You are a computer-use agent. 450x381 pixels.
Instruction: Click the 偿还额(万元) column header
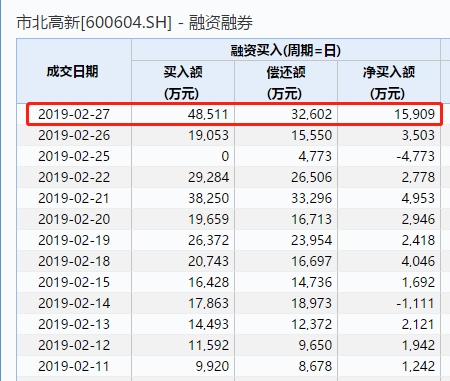(286, 83)
